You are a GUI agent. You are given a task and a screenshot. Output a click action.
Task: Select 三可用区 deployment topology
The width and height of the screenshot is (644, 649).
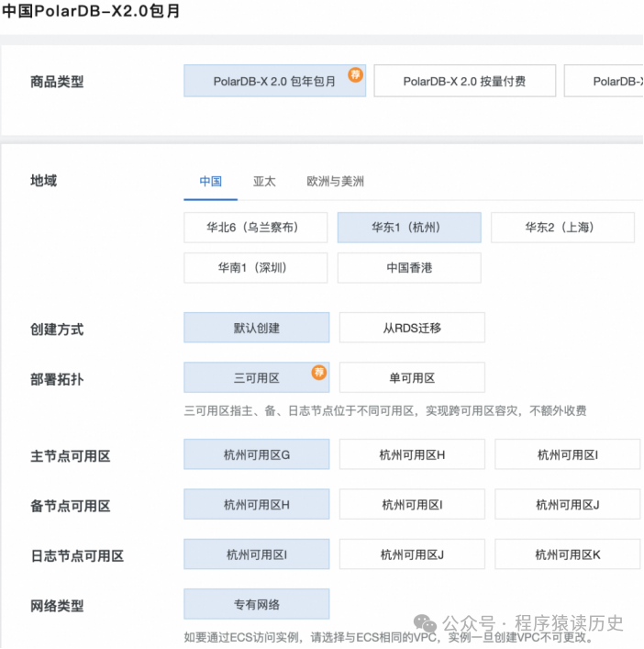pyautogui.click(x=257, y=377)
